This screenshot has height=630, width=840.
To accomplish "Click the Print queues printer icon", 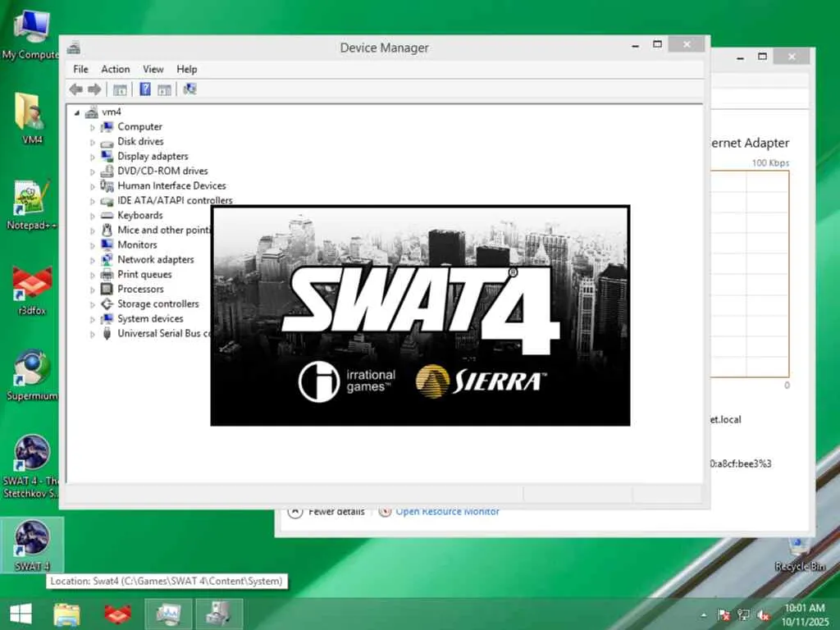I will coord(107,274).
